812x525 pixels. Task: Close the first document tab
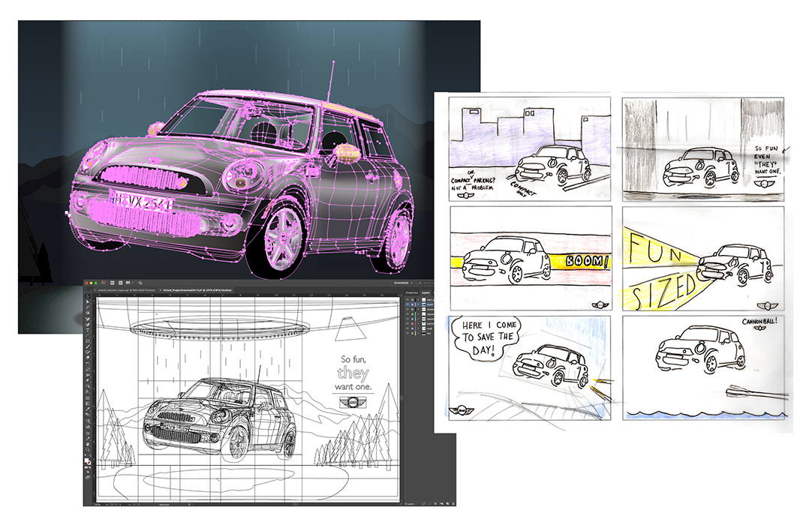(x=95, y=290)
